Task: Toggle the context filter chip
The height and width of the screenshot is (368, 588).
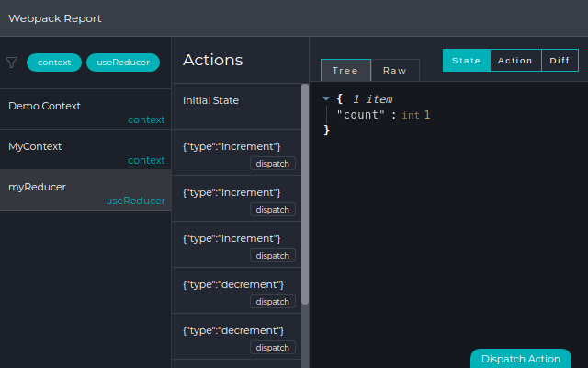Action: 54,63
